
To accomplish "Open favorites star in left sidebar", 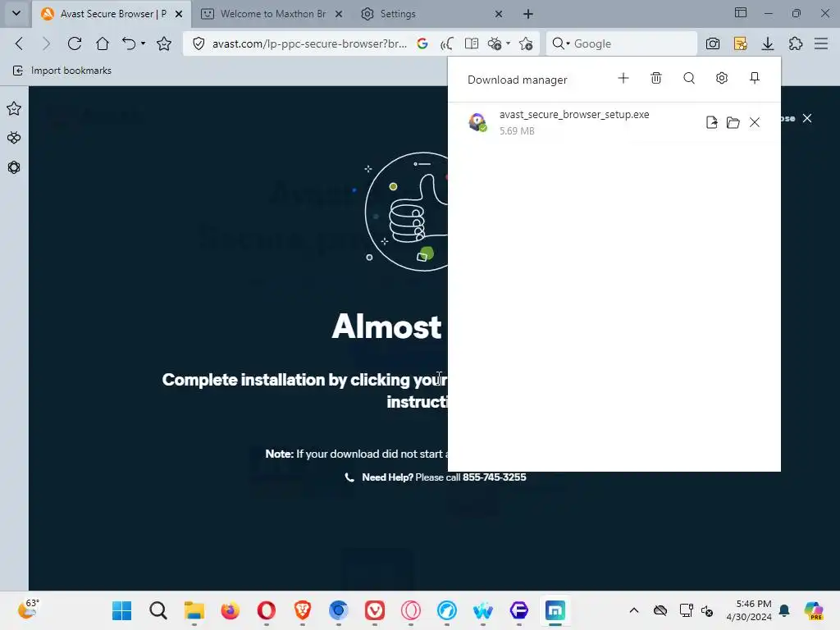I will (x=14, y=109).
